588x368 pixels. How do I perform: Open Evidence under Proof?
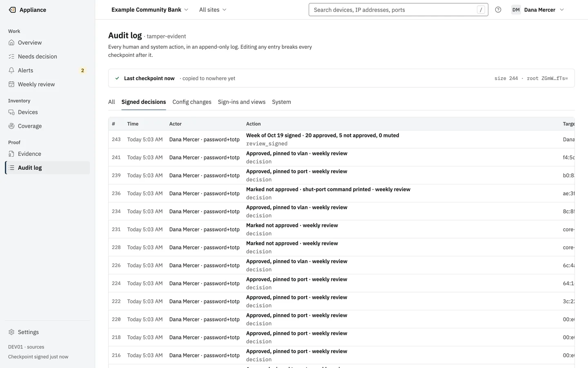pyautogui.click(x=47, y=154)
